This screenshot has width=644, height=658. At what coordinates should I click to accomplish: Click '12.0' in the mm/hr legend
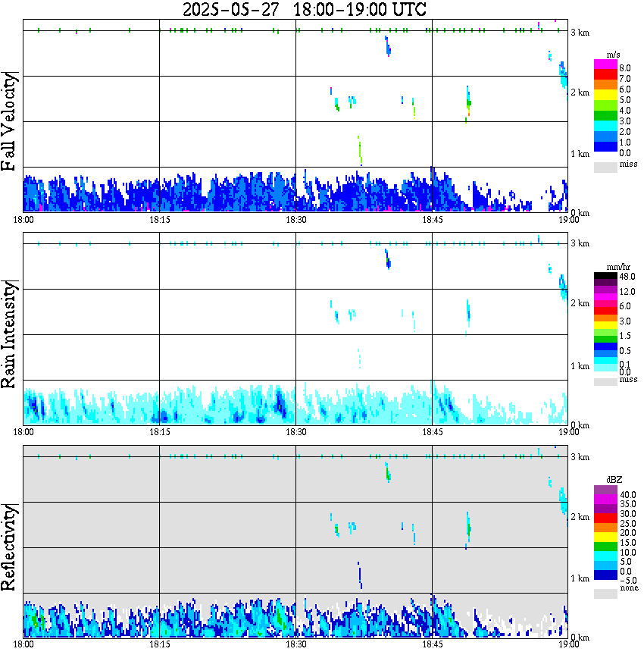[627, 292]
